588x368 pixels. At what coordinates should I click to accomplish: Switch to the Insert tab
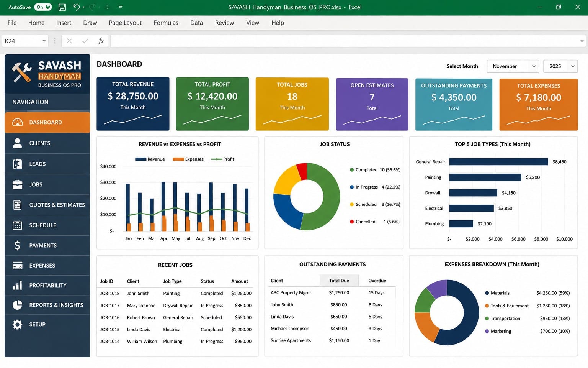tap(64, 23)
